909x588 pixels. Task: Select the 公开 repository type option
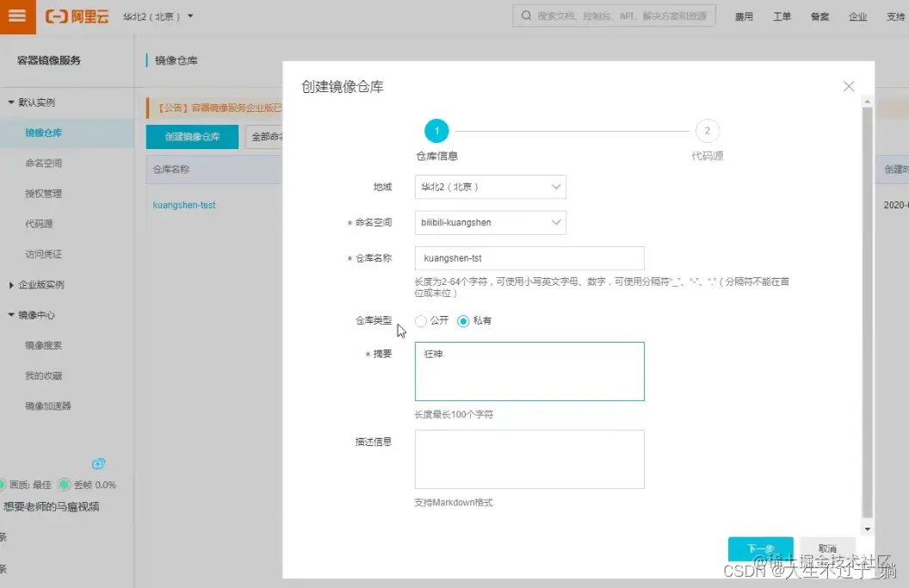click(420, 320)
